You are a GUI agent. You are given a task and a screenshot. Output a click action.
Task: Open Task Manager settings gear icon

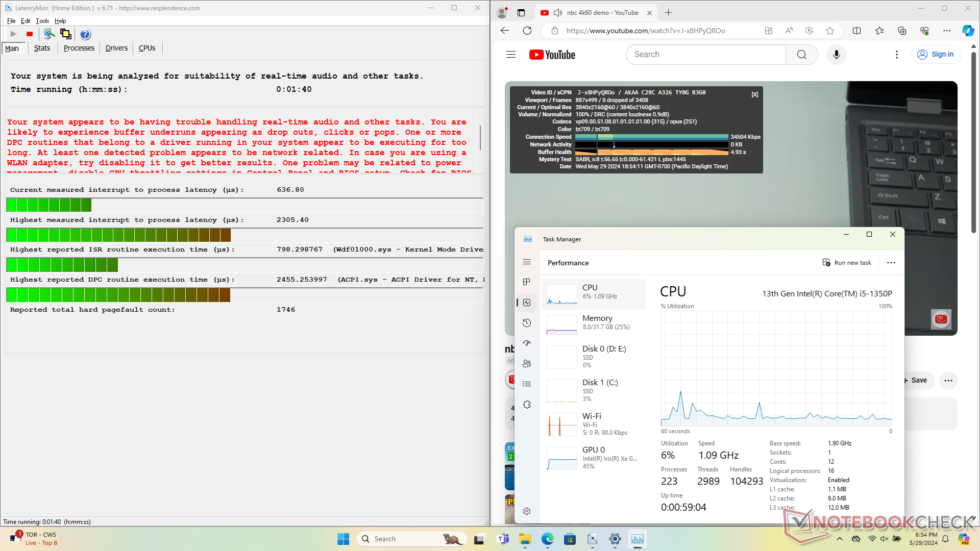coord(527,511)
